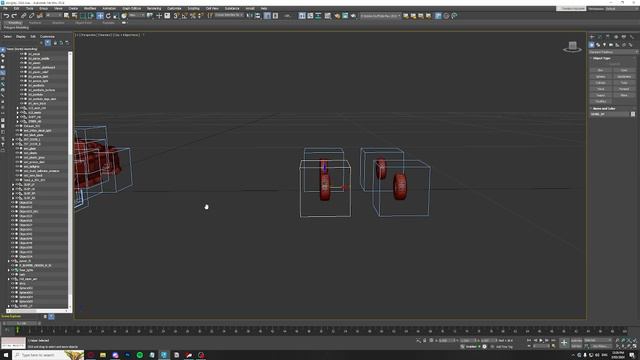This screenshot has height=360, width=640.
Task: Select the Unlink Selection tool
Action: point(31,16)
